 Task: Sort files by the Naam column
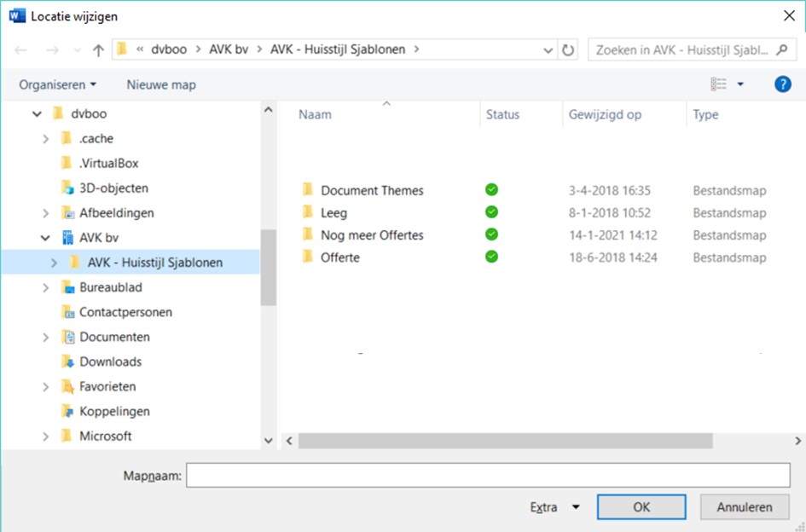[x=315, y=114]
